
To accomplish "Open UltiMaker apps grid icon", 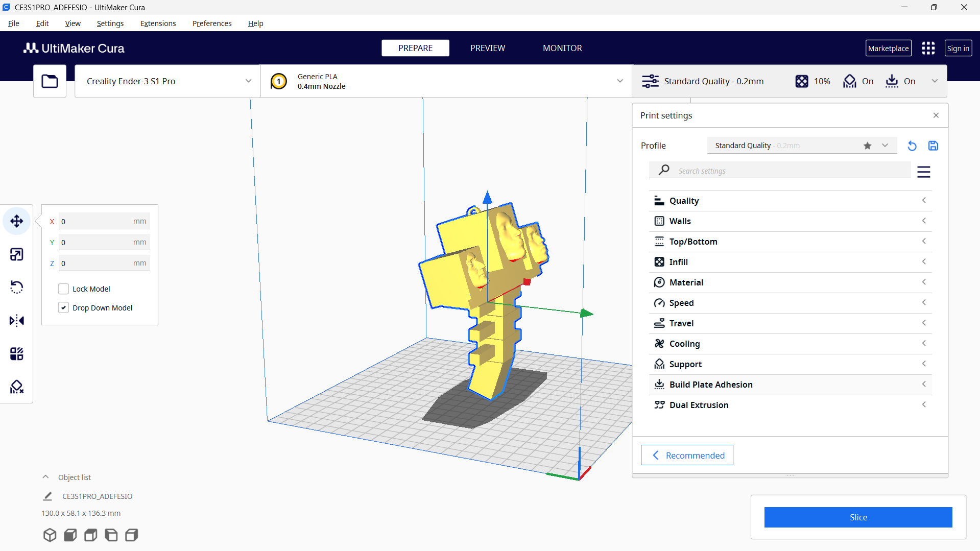I will (928, 48).
